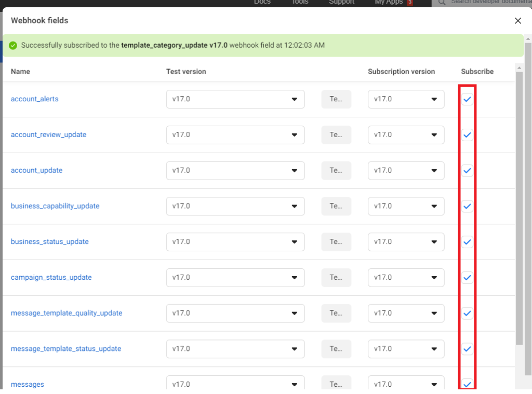Click the Test button for message_template_quality_update
The image size is (532, 394).
336,314
